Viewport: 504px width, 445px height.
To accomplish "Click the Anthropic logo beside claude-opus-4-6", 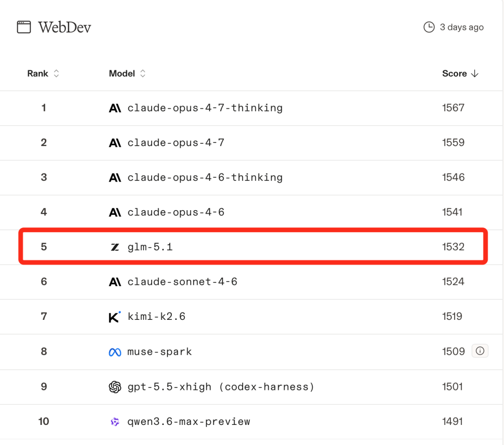I will pos(115,212).
